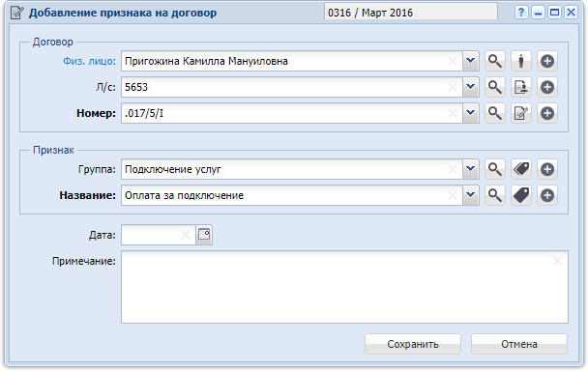Add new Физ. лицо with plus icon

(547, 61)
